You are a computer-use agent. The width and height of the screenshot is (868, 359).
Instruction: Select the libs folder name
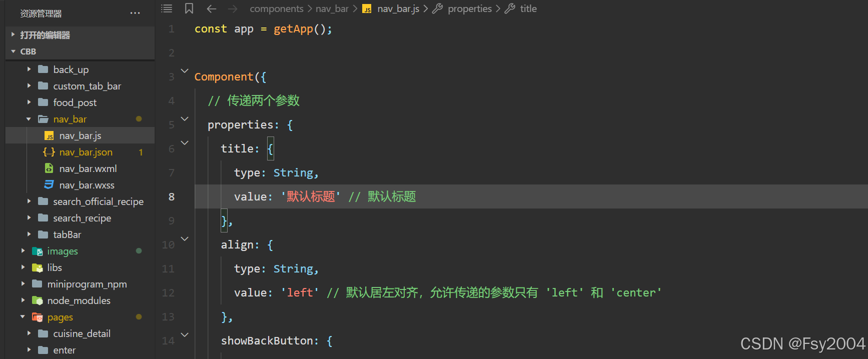tap(55, 267)
